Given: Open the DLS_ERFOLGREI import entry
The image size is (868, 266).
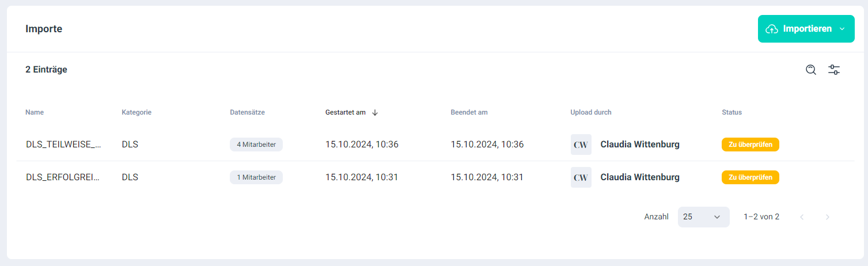Looking at the screenshot, I should pyautogui.click(x=63, y=177).
